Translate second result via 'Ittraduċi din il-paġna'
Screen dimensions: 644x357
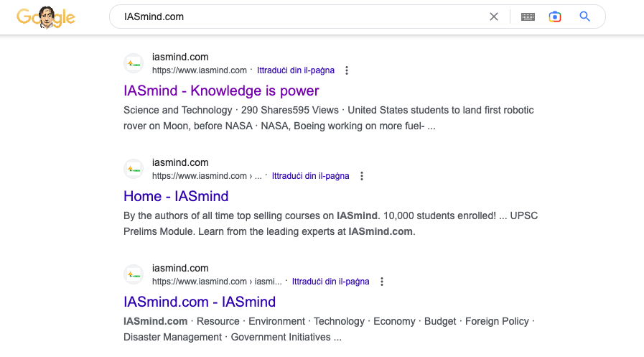point(310,176)
